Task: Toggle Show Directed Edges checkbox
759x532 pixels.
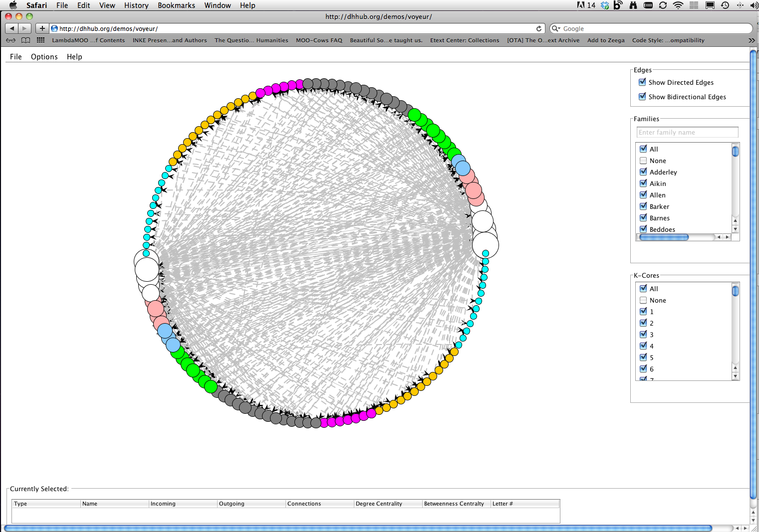Action: [x=642, y=82]
